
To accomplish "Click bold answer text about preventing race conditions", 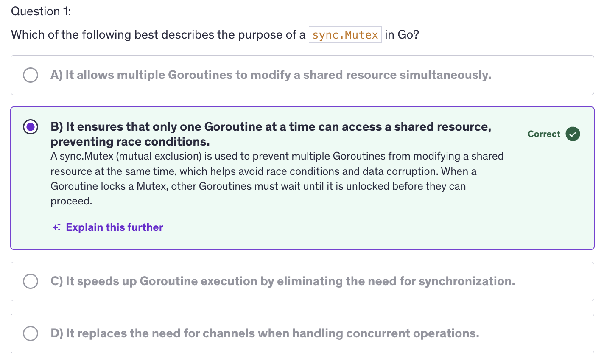I will 271,134.
